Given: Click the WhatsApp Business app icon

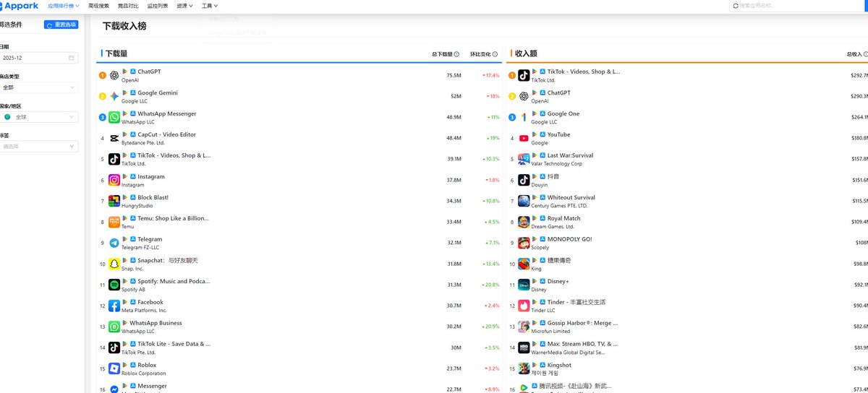Looking at the screenshot, I should pos(114,327).
